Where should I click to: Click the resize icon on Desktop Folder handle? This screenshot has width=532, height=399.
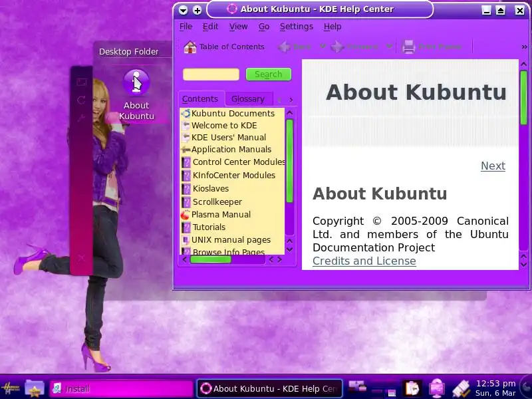point(81,82)
